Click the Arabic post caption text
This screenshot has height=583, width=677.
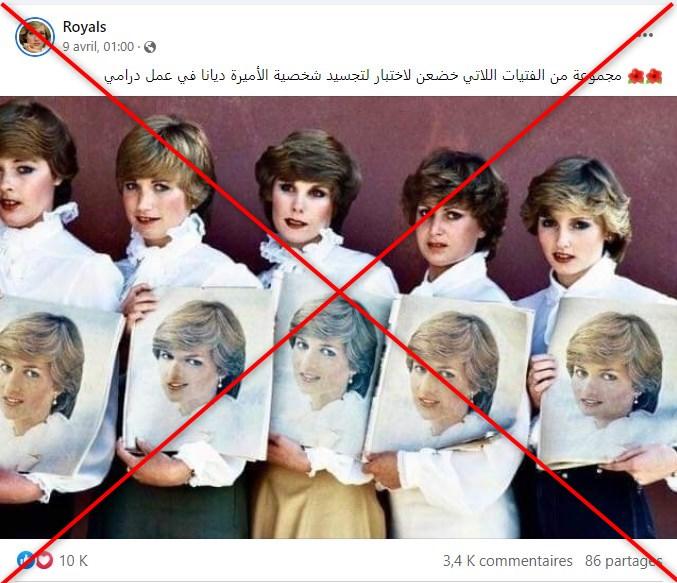(x=363, y=76)
